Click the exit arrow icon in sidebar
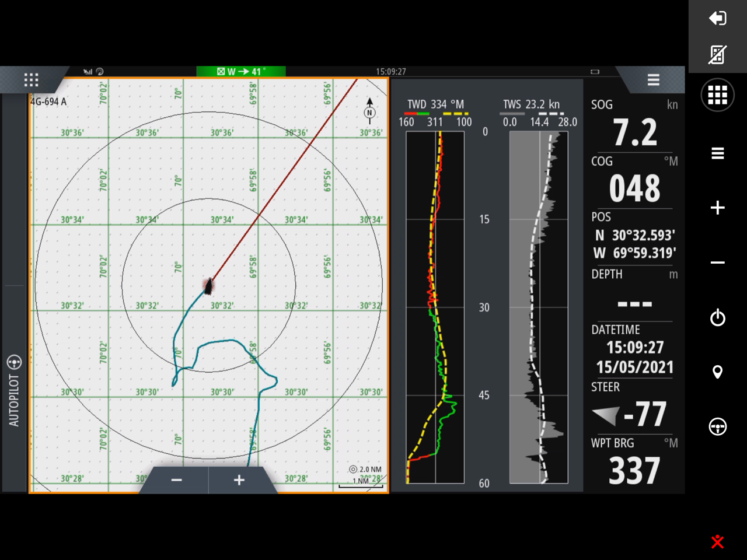The image size is (747, 560). 717,18
